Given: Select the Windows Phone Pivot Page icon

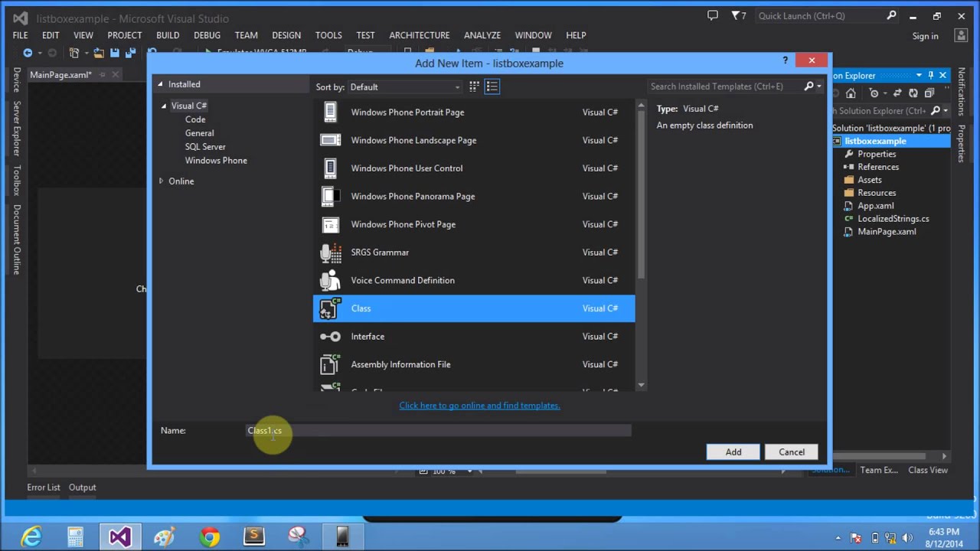Looking at the screenshot, I should click(x=330, y=224).
